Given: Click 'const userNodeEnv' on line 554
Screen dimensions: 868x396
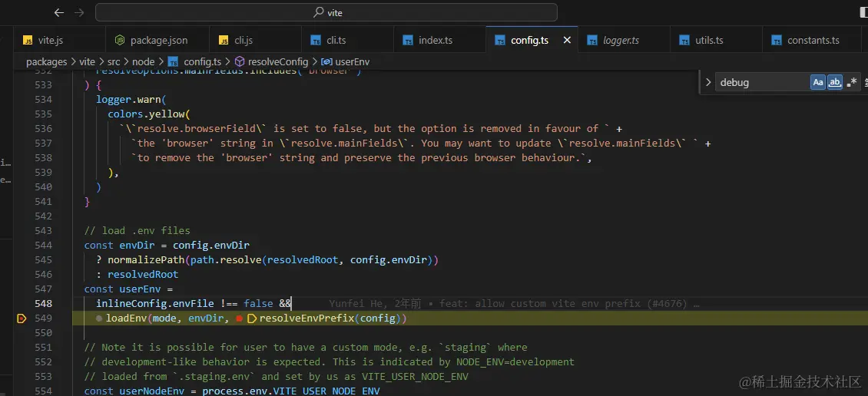Looking at the screenshot, I should (137, 391).
